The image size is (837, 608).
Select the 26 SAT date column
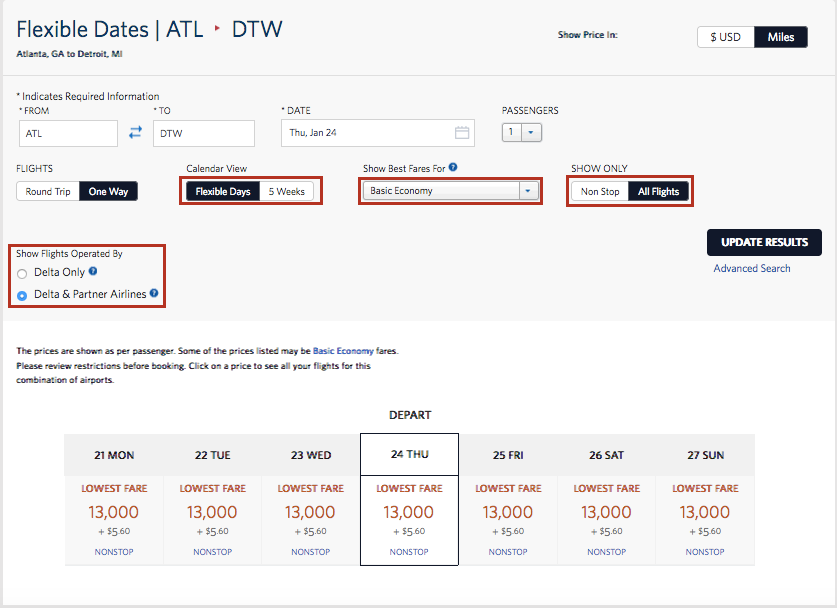tap(606, 455)
